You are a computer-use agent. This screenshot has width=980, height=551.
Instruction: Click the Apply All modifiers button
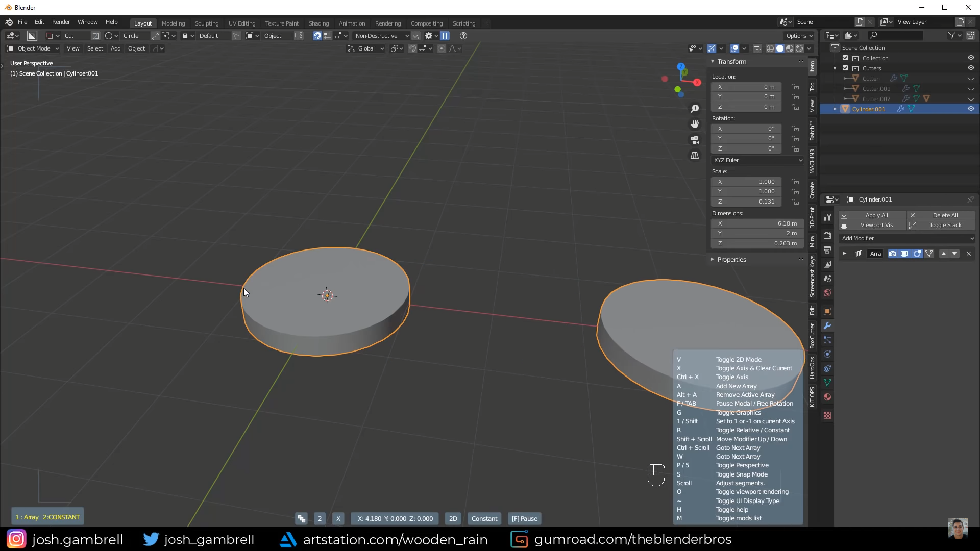tap(876, 215)
